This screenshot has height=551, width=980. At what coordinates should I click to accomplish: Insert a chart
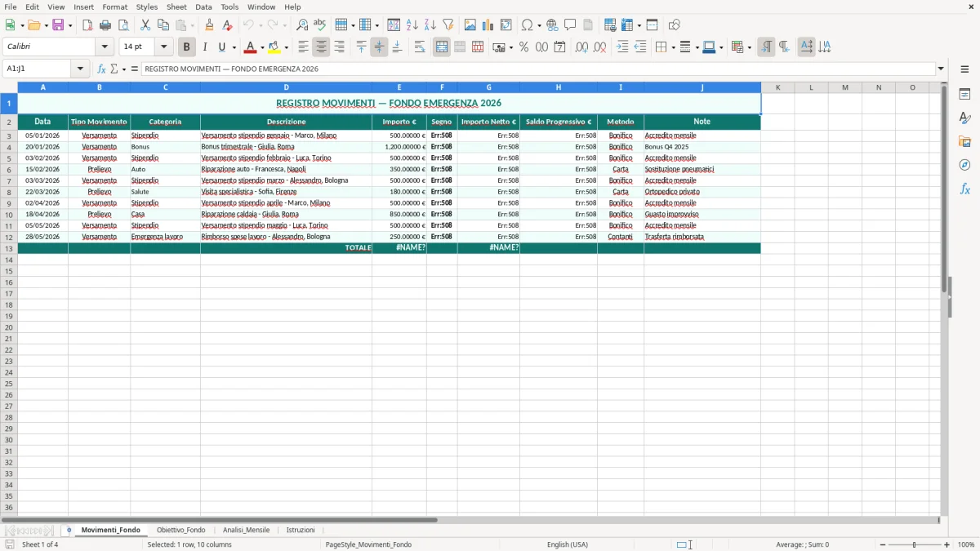[488, 25]
